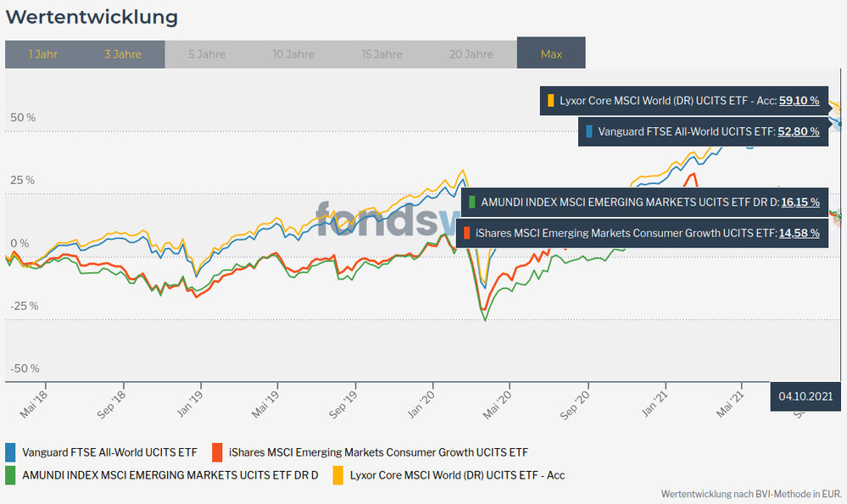Click orange iShares legend color swatch
Image resolution: width=847 pixels, height=504 pixels.
coord(219,452)
